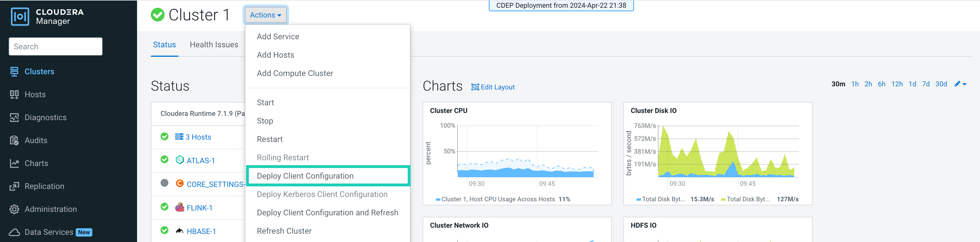The height and width of the screenshot is (242, 980).
Task: Set chart time range to 7d
Action: pos(926,84)
